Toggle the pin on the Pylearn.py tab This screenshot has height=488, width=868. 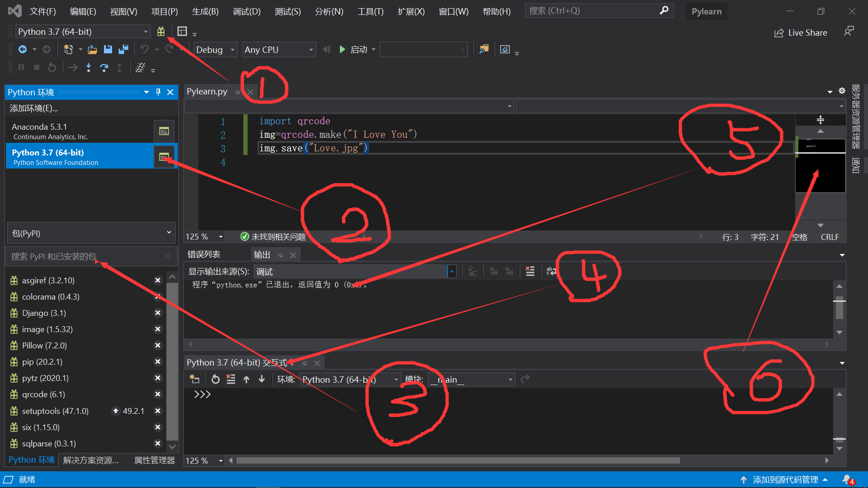238,91
